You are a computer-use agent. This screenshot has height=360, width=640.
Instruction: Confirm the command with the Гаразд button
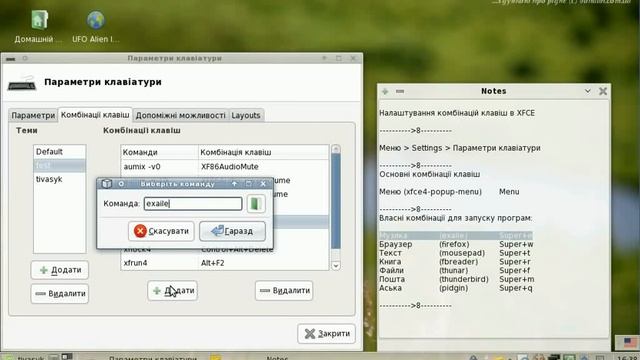[232, 231]
